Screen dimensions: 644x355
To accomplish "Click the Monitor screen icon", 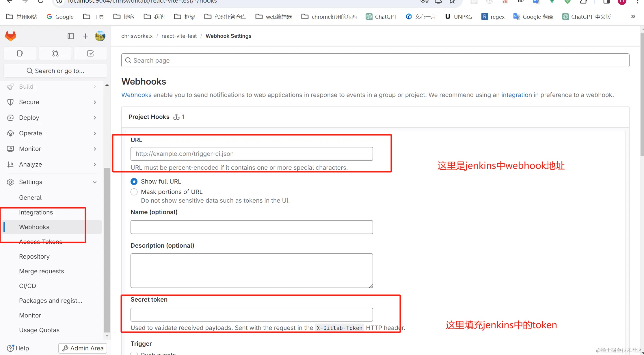I will click(x=10, y=149).
